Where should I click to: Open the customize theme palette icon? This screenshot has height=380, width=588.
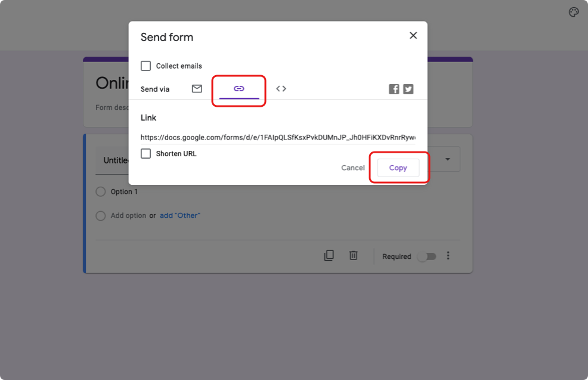[574, 12]
